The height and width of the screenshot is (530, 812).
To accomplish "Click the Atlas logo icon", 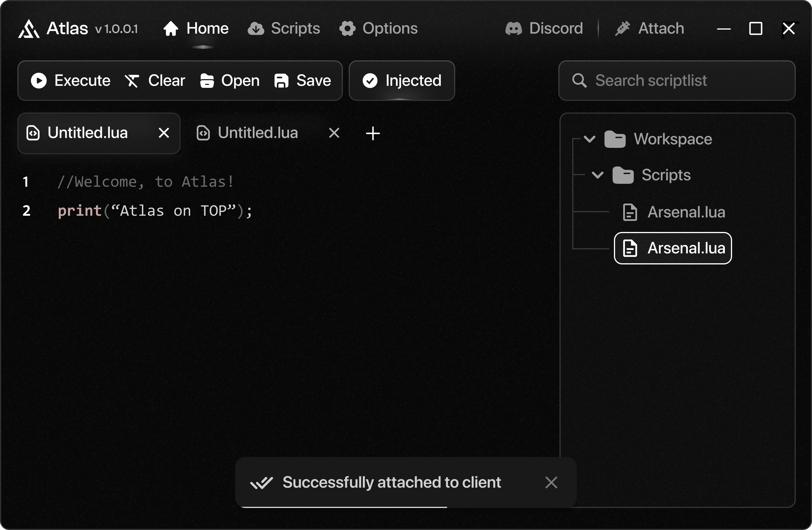I will click(x=29, y=29).
